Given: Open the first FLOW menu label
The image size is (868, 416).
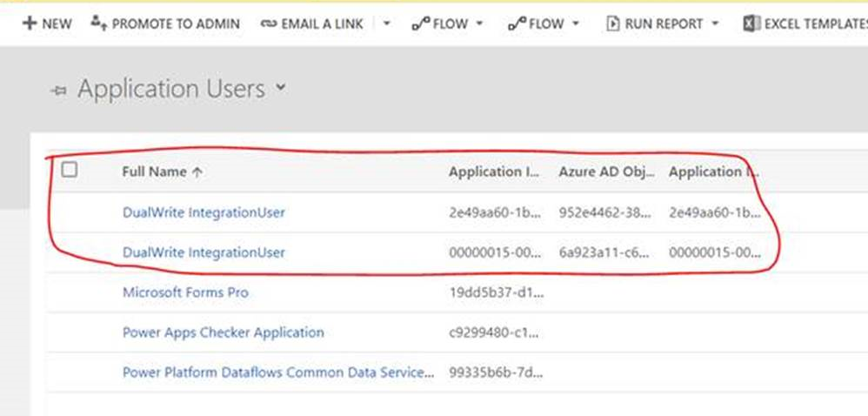Looking at the screenshot, I should coord(451,23).
